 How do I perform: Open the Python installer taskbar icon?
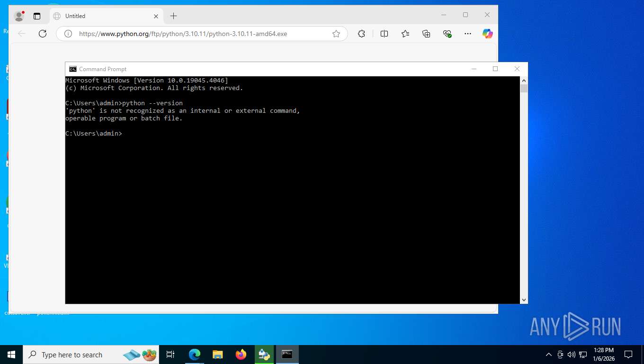coord(264,355)
